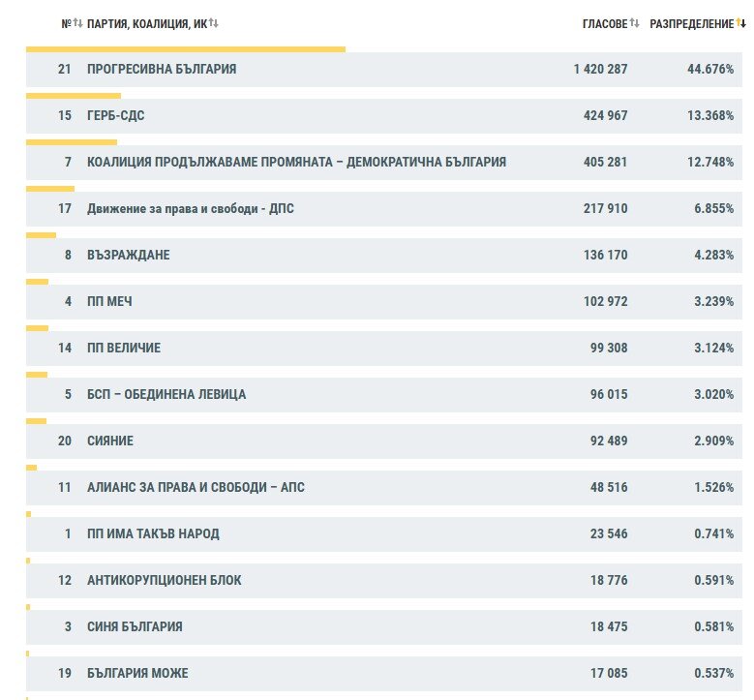Sort by ГЛАСОВЕ votes arrows icon
Image resolution: width=754 pixels, height=700 pixels.
pos(634,22)
